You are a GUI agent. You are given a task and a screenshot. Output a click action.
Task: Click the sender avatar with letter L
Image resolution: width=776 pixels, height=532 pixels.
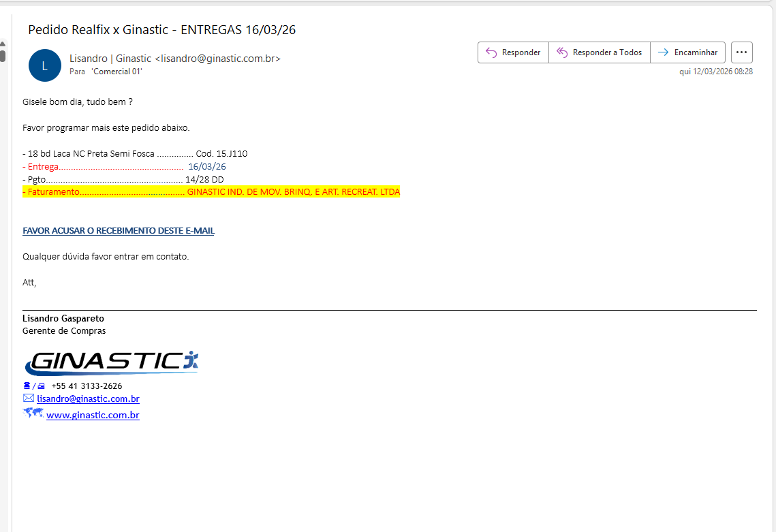(45, 65)
